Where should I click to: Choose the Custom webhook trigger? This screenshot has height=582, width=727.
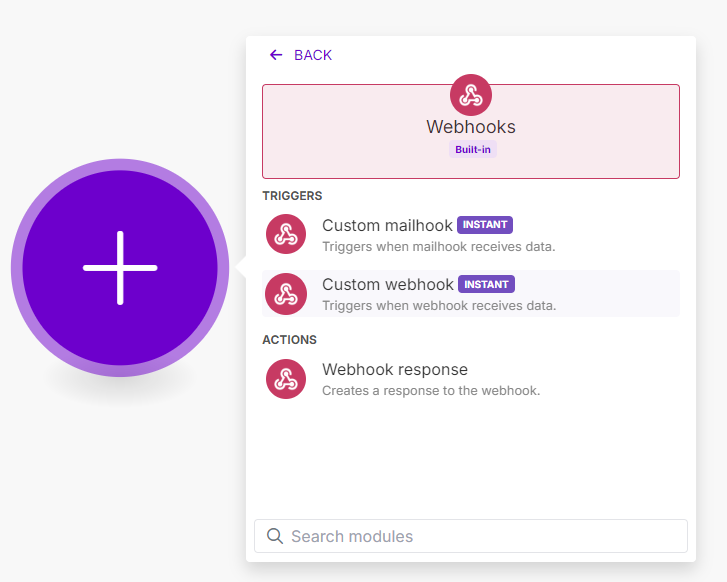tap(471, 294)
